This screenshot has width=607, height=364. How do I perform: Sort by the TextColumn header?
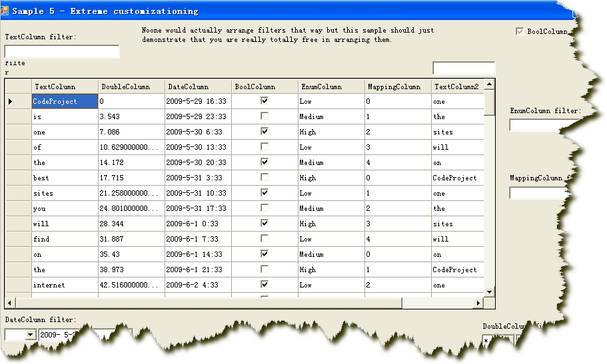click(65, 87)
